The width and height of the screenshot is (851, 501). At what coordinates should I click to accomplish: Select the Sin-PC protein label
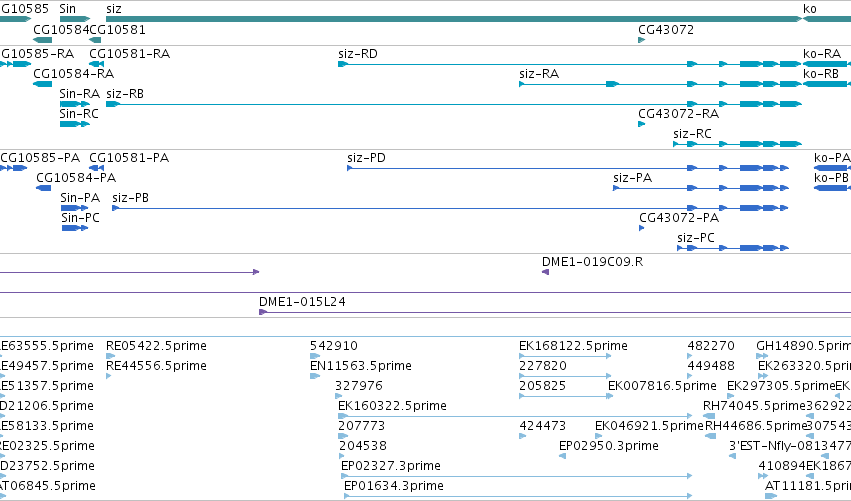(80, 218)
